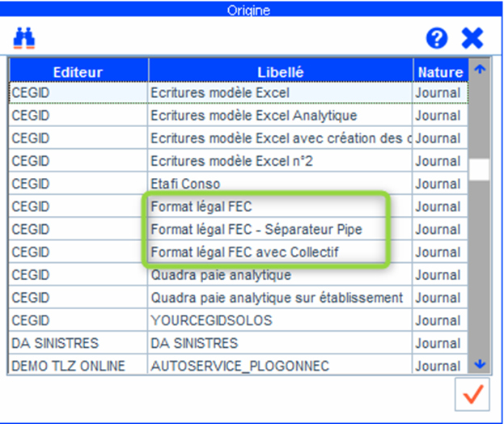Pick the Etafi Conso entry
Screen dimensions: 504x424
pos(185,184)
